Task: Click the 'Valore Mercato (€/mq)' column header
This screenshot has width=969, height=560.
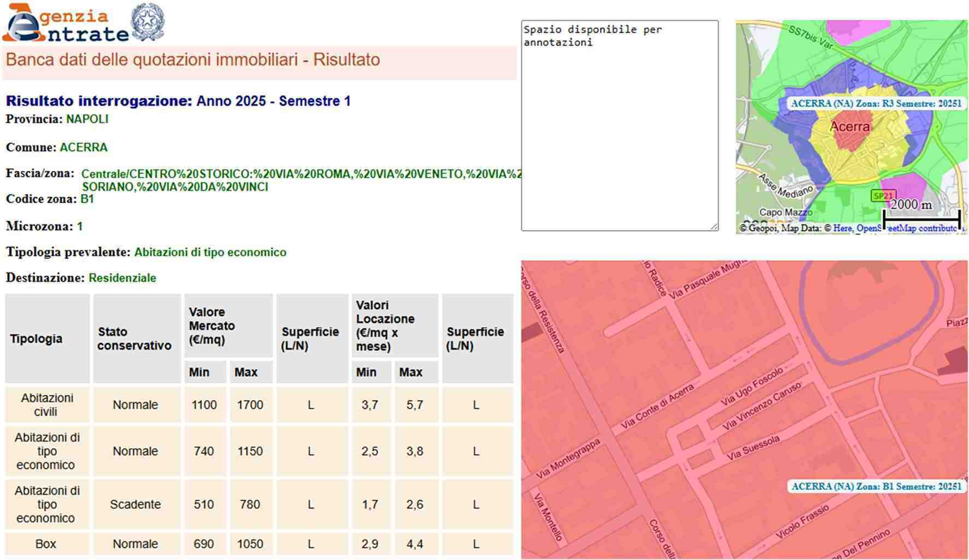Action: [x=228, y=326]
